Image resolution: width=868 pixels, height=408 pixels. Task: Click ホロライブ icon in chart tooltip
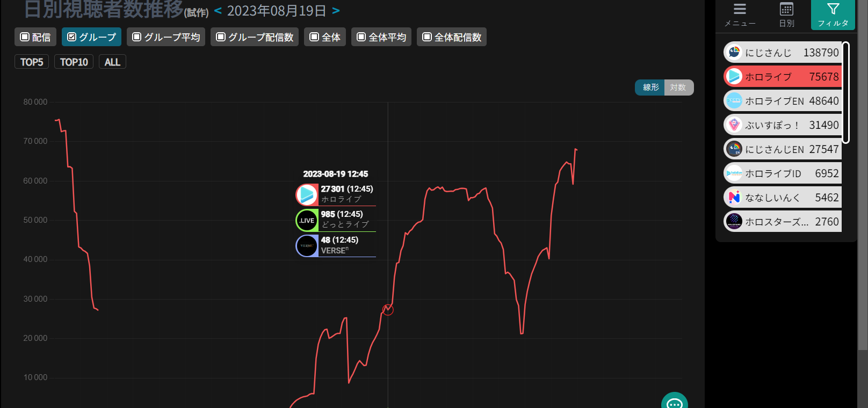[307, 195]
